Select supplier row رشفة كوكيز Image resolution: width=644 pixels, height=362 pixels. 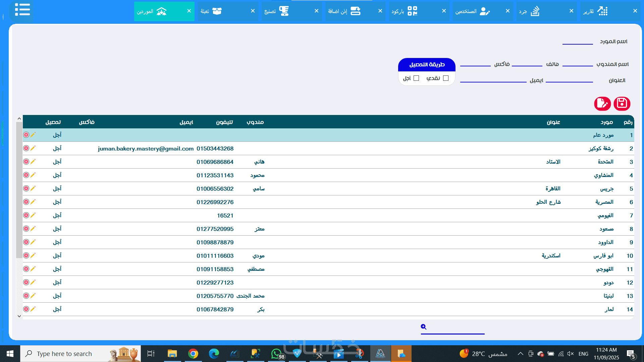pyautogui.click(x=601, y=148)
